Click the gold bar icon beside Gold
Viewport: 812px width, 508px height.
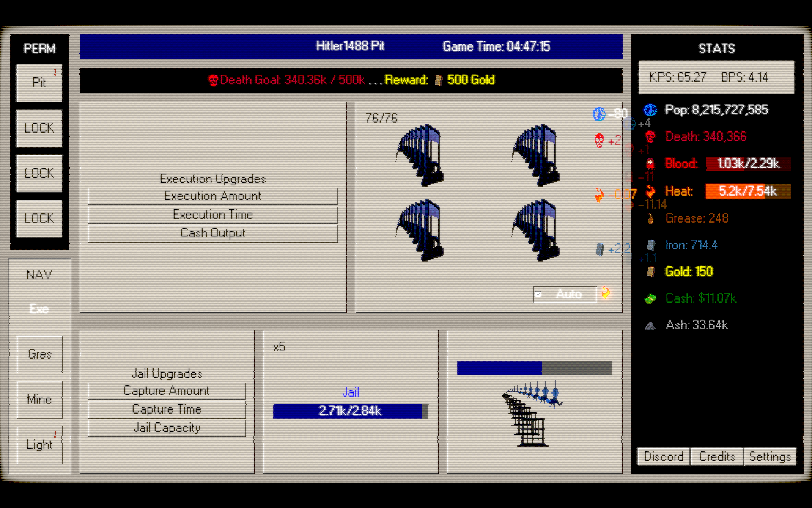pyautogui.click(x=651, y=272)
